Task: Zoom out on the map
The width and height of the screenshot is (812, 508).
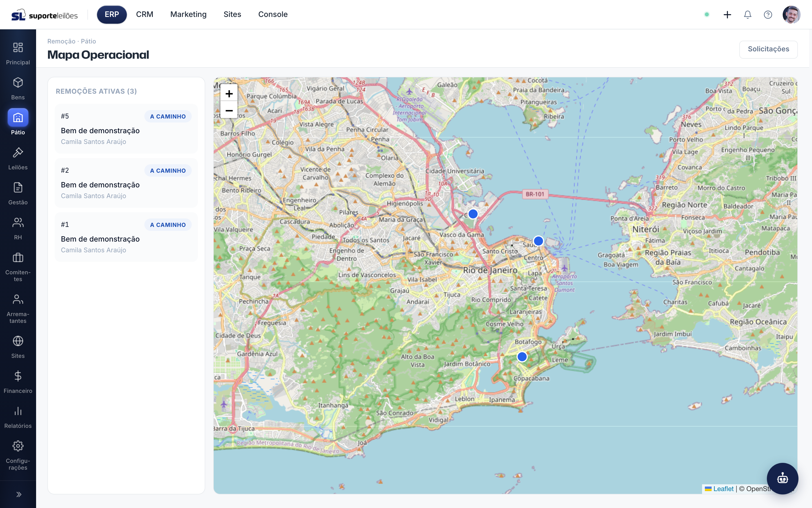Action: coord(229,110)
